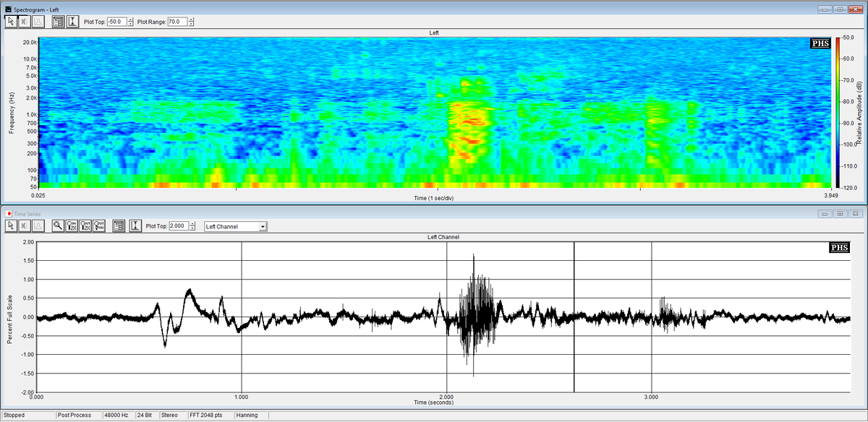Click the peak marker icon in Spectrogram toolbar
The height and width of the screenshot is (422, 868).
coord(38,22)
